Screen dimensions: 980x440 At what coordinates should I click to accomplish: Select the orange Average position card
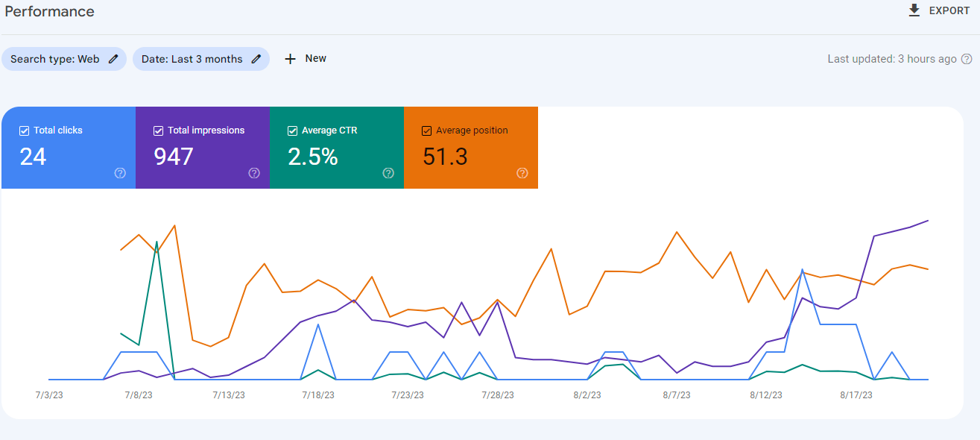click(471, 148)
